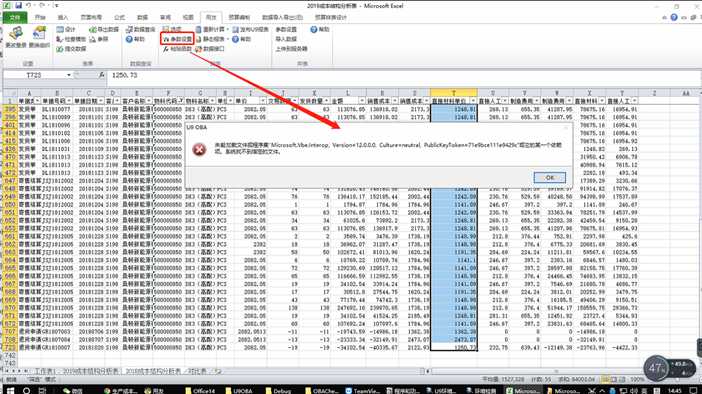The height and width of the screenshot is (394, 702).
Task: Open the Name Box dropdown arrow
Action: (x=69, y=75)
